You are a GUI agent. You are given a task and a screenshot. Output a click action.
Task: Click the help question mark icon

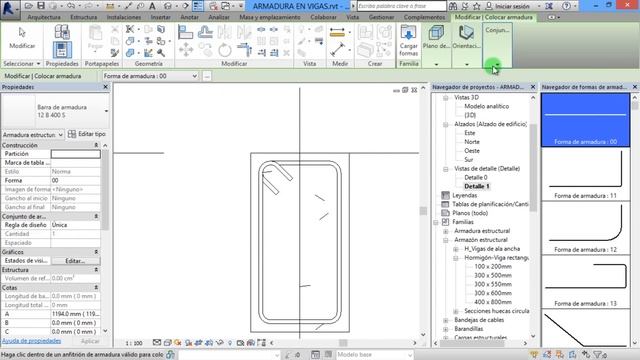(x=567, y=6)
